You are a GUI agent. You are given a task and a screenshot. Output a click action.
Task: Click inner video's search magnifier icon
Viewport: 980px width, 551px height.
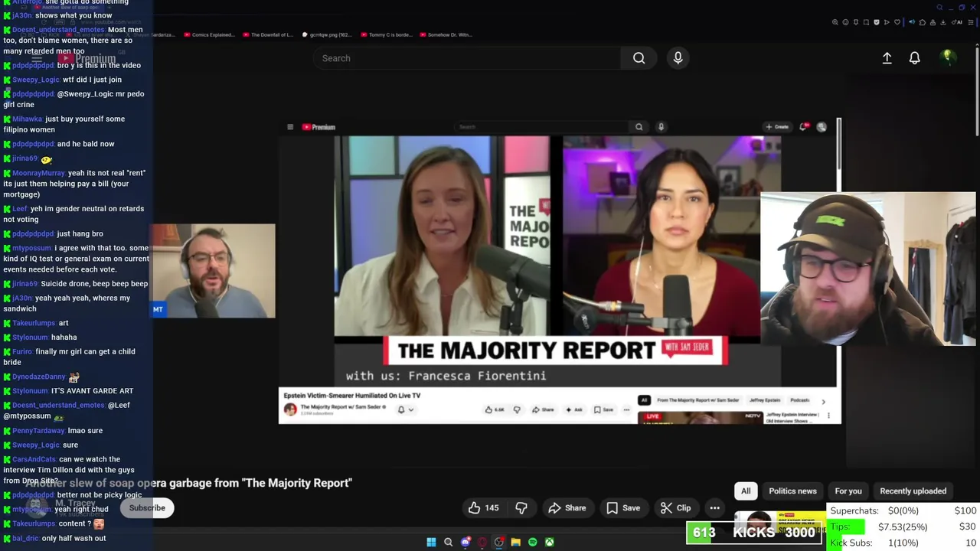(x=639, y=127)
